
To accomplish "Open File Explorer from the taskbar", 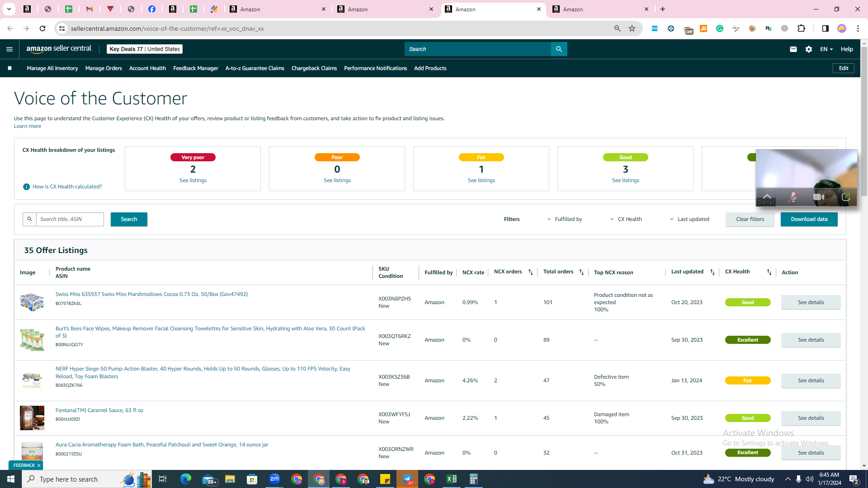I will click(230, 479).
